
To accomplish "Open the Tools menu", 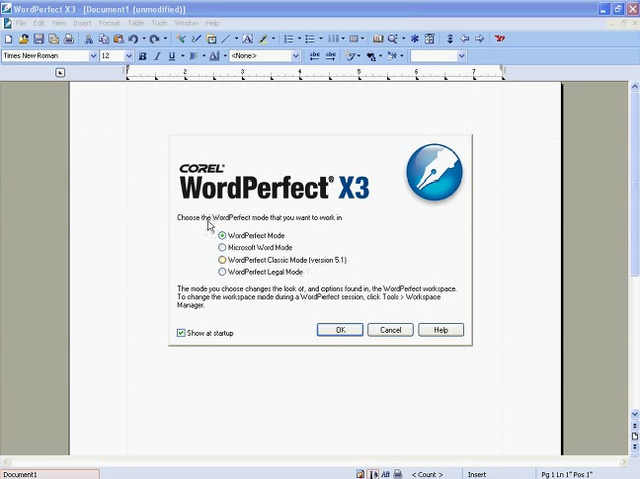I will [159, 23].
